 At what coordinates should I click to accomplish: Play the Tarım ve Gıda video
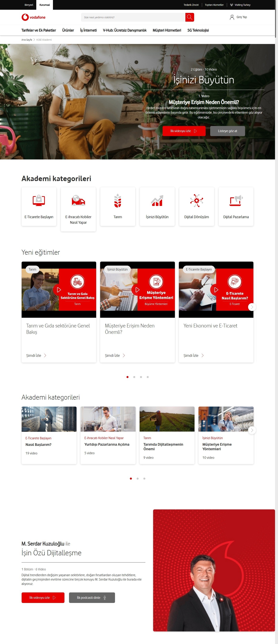tap(59, 290)
